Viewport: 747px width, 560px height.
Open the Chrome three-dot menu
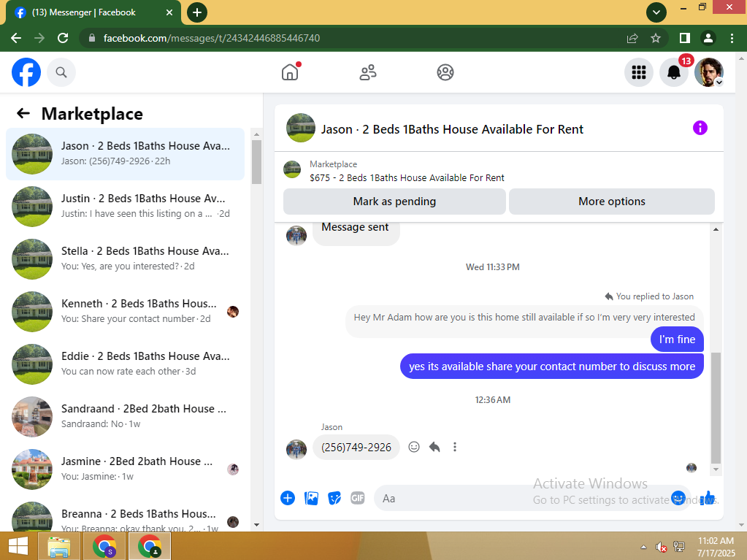732,38
